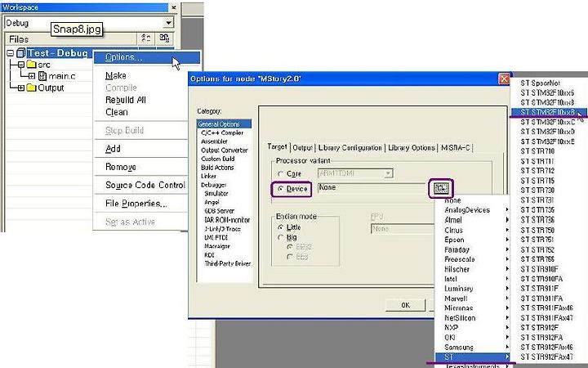Select General Options category
The width and height of the screenshot is (588, 368).
[224, 124]
